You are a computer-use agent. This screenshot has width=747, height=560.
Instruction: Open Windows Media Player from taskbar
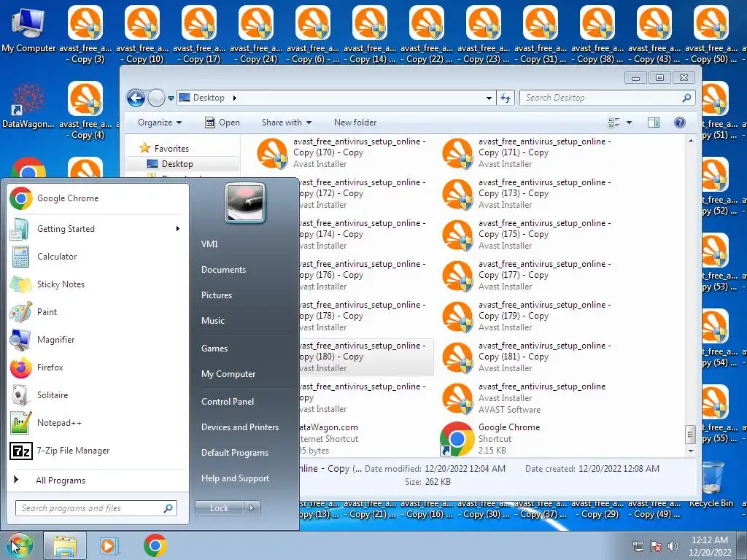(109, 545)
